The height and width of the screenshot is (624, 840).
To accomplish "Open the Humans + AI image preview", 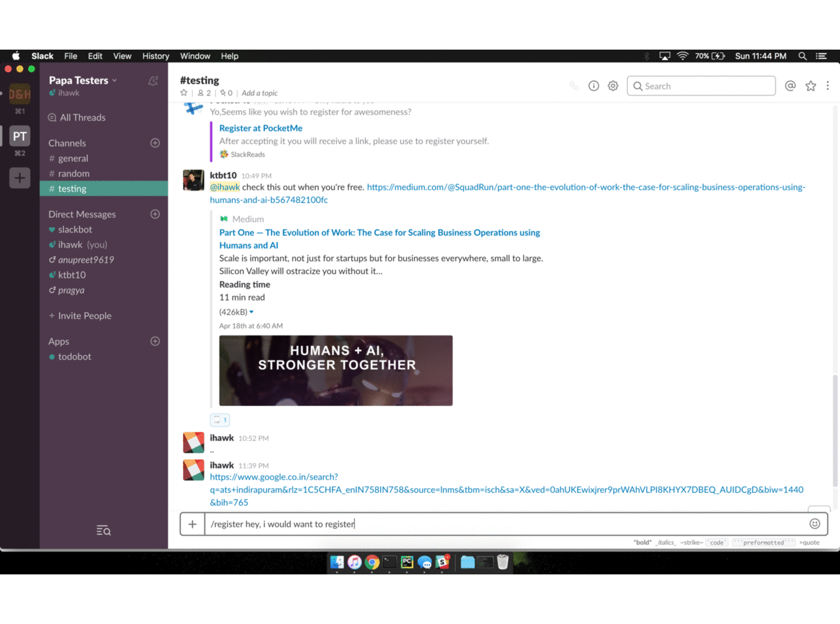I will click(x=336, y=371).
